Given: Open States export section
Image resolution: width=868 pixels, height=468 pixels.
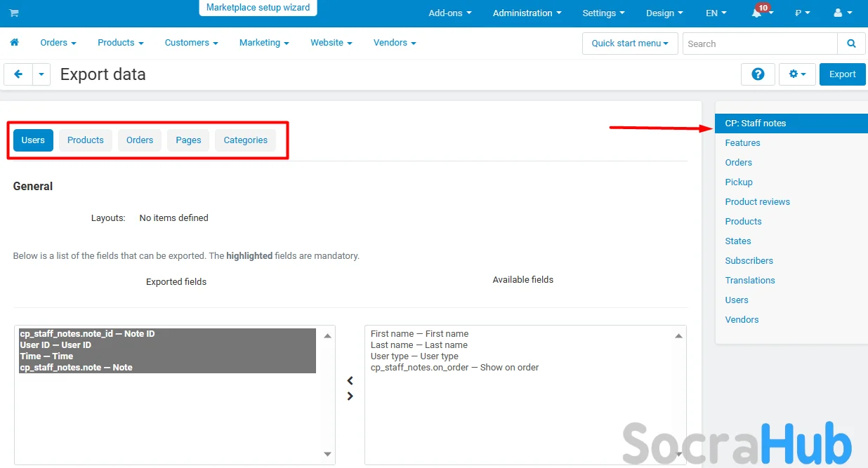Looking at the screenshot, I should tap(738, 241).
